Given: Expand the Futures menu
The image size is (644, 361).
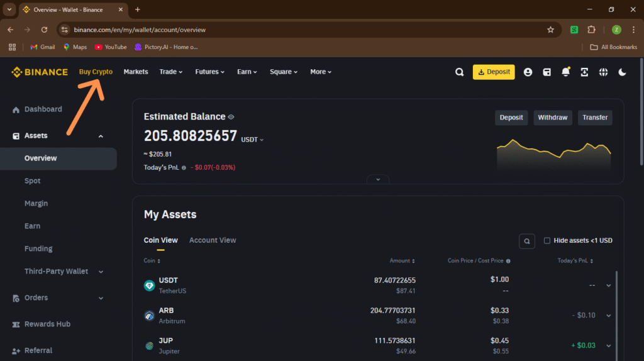Looking at the screenshot, I should 210,72.
